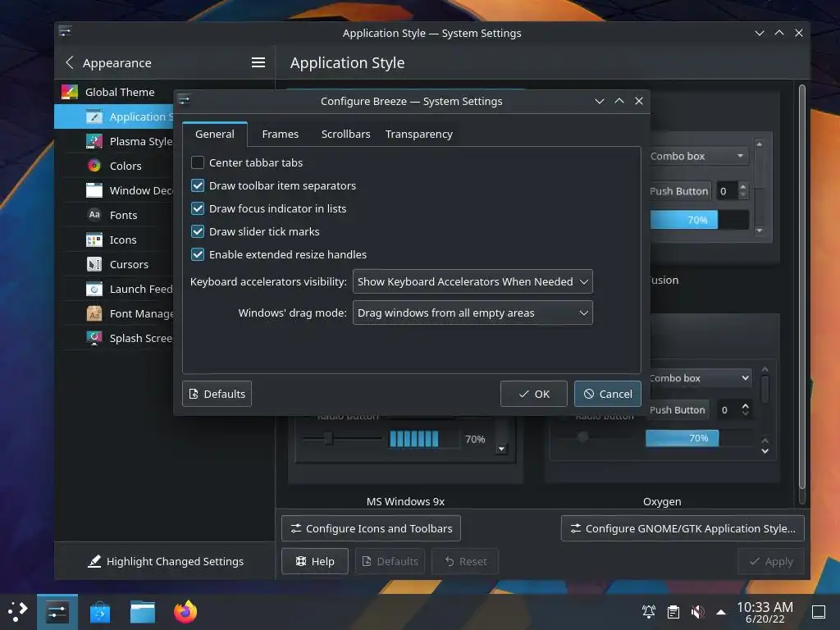The image size is (840, 630).
Task: Click Defaults in Configure Breeze dialog
Action: click(x=217, y=394)
